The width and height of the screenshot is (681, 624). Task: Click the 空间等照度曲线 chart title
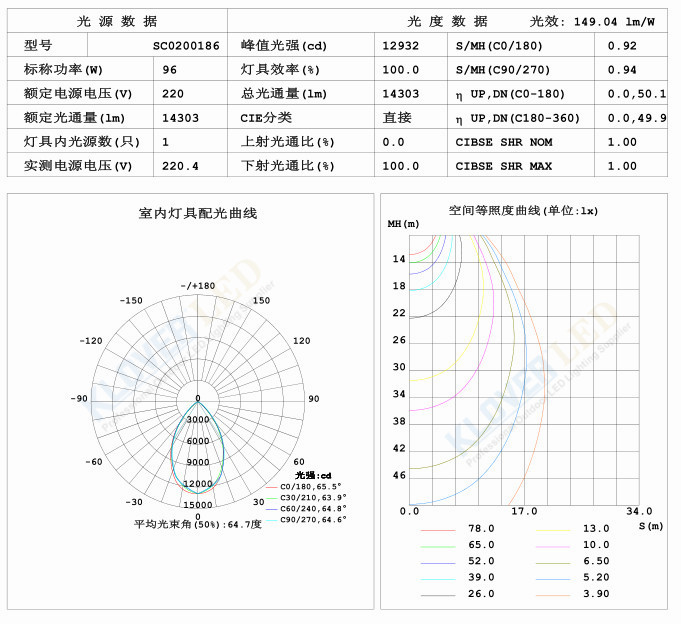pyautogui.click(x=523, y=211)
